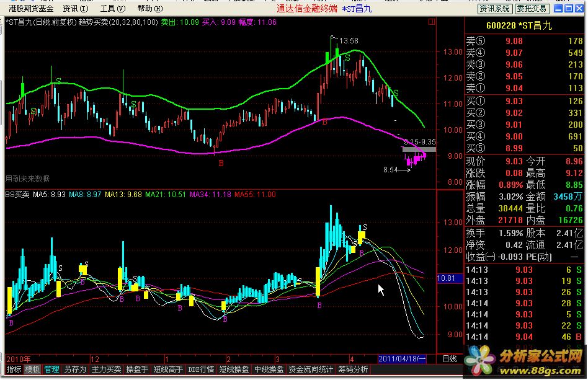Click the 金额 value 3458万
Image resolution: width=588 pixels, height=380 pixels.
(x=569, y=197)
